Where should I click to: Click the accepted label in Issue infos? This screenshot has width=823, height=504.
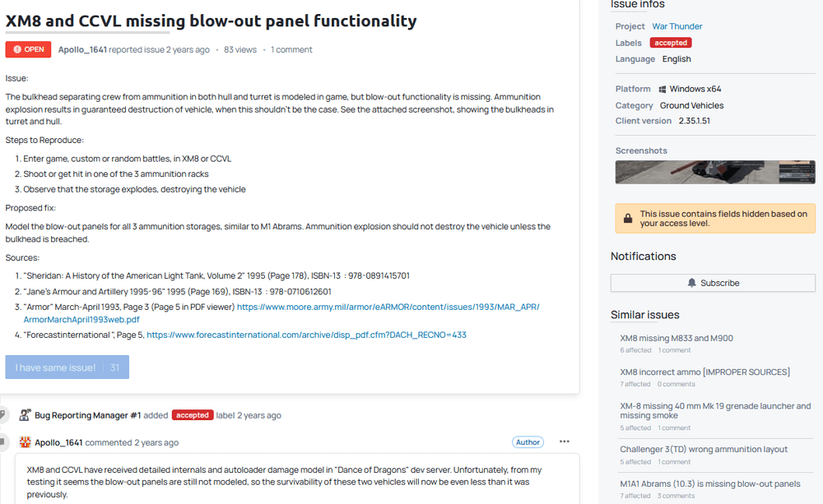(670, 43)
